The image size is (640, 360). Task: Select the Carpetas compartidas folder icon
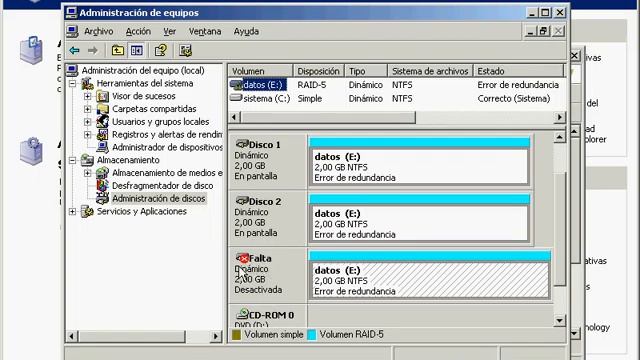pos(102,109)
